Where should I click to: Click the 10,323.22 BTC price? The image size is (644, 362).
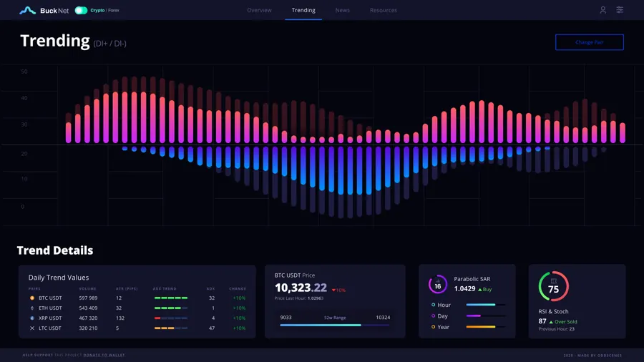pos(301,288)
